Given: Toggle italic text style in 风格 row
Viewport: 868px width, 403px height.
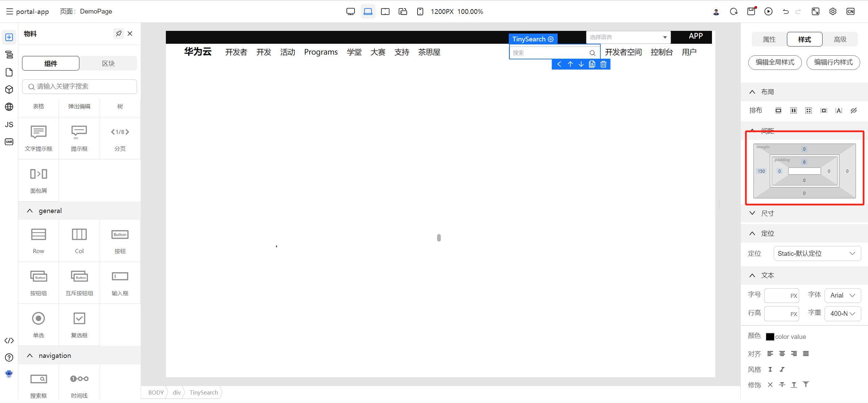Looking at the screenshot, I should click(782, 369).
